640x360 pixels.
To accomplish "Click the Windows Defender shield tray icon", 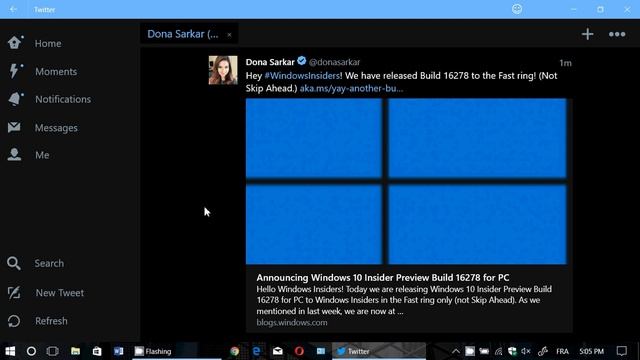I will click(x=512, y=351).
